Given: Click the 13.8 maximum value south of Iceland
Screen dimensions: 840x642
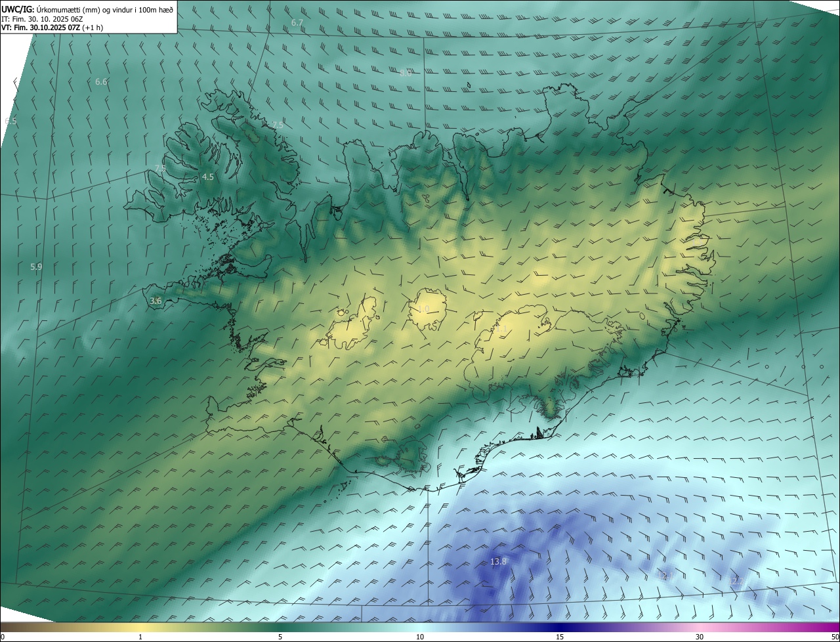Looking at the screenshot, I should 498,561.
